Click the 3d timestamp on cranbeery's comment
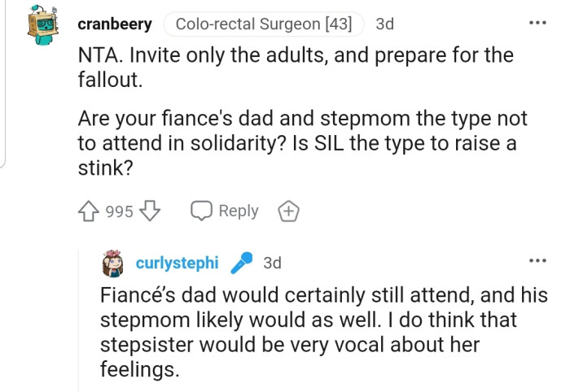The height and width of the screenshot is (392, 570). (384, 24)
